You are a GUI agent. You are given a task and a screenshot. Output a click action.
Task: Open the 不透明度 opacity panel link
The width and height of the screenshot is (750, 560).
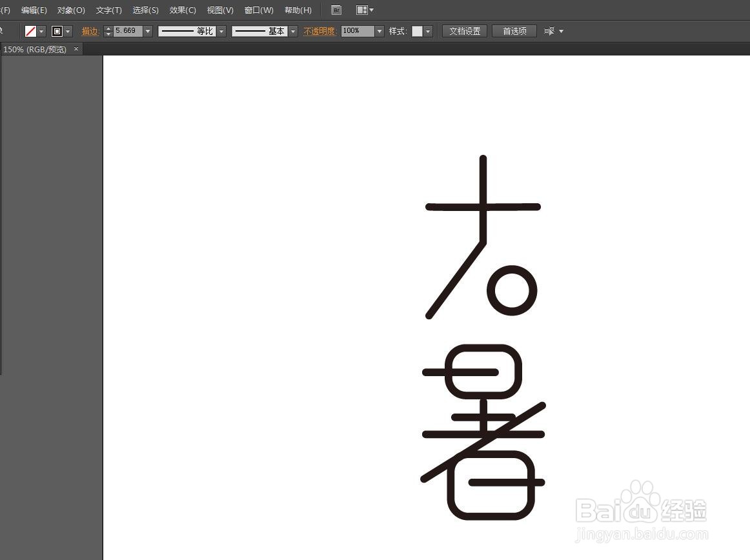319,31
